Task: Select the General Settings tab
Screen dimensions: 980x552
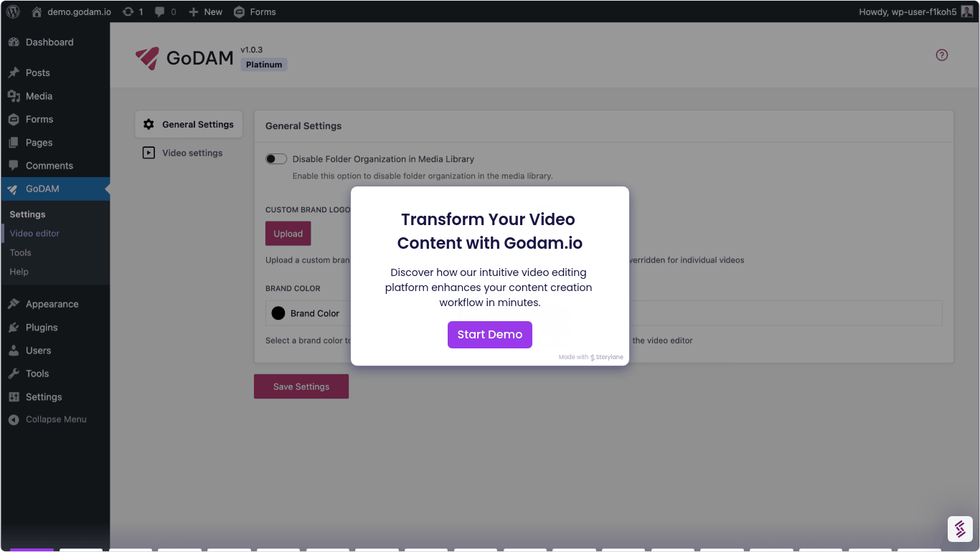Action: point(189,124)
